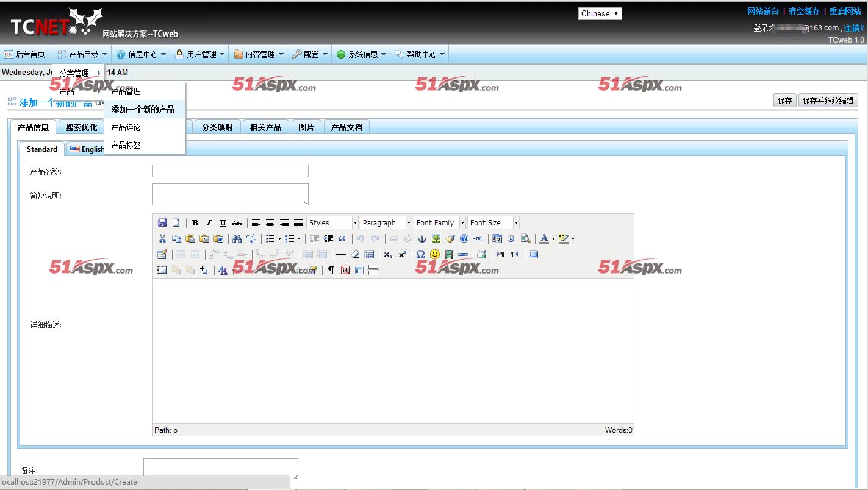Screen dimensions: 868x490
Task: Select 产品评论 submenu item
Action: point(145,127)
